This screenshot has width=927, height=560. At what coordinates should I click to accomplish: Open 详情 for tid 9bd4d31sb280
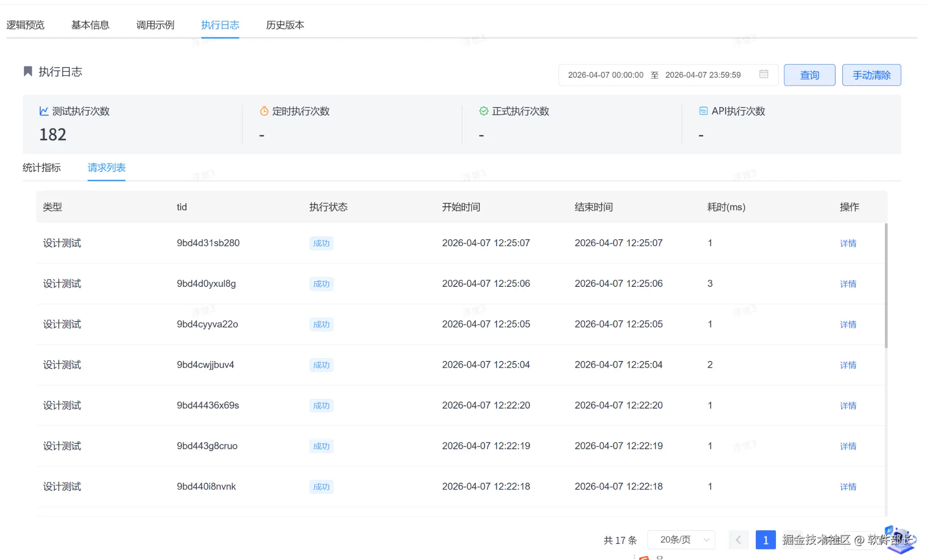(848, 243)
